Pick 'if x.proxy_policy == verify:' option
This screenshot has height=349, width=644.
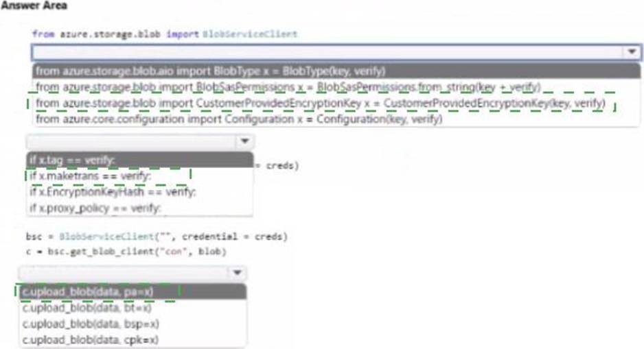point(140,208)
